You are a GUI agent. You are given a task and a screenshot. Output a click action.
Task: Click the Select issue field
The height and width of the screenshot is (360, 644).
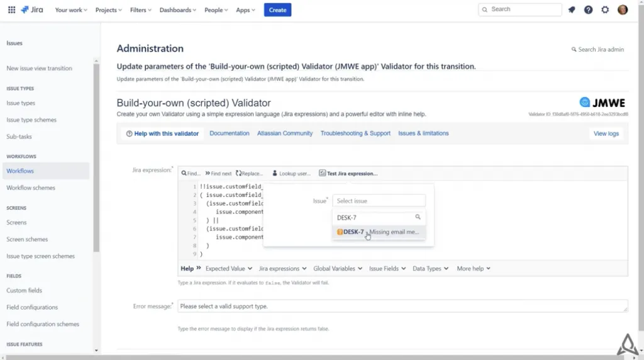click(x=379, y=201)
